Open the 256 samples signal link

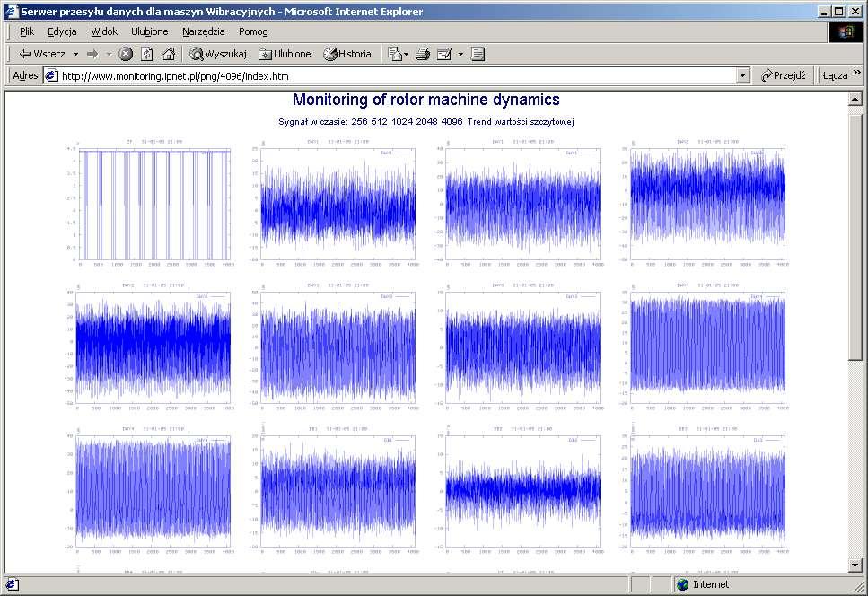click(x=359, y=122)
